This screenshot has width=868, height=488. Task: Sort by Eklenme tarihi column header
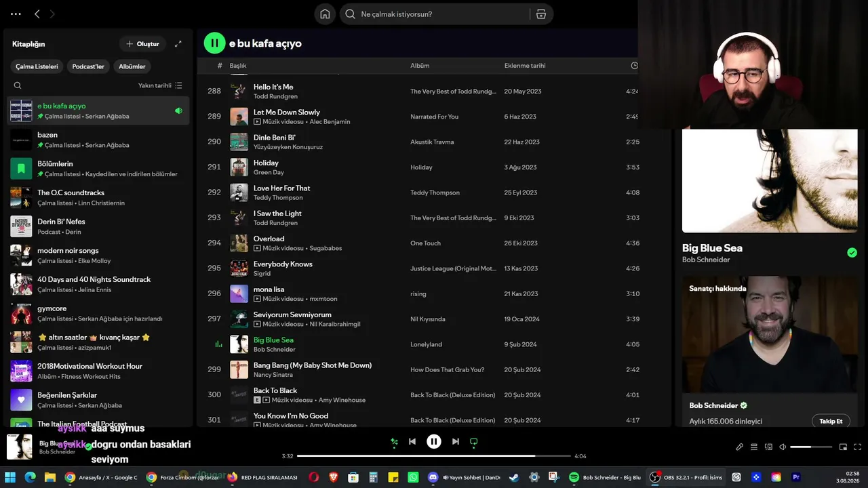click(x=525, y=66)
